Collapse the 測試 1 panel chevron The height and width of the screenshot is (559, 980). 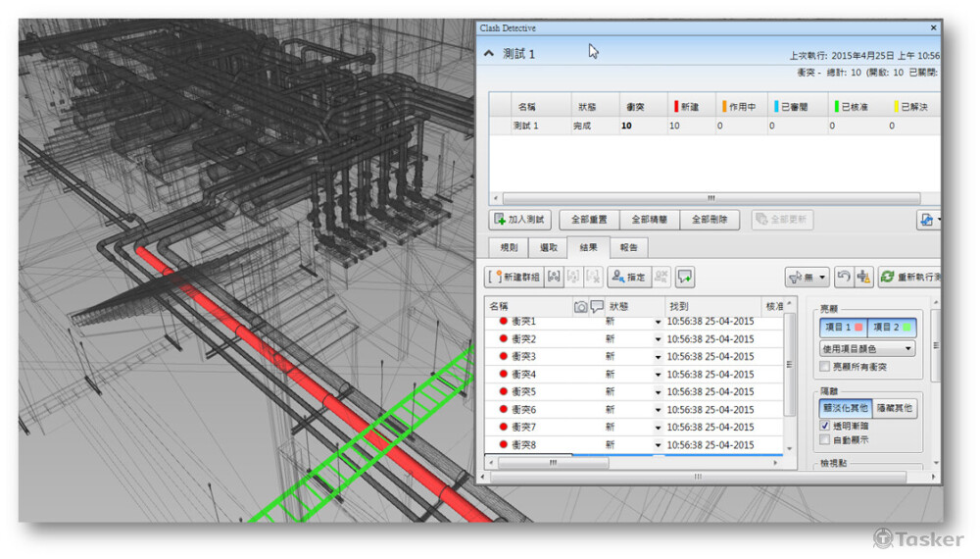pos(489,54)
